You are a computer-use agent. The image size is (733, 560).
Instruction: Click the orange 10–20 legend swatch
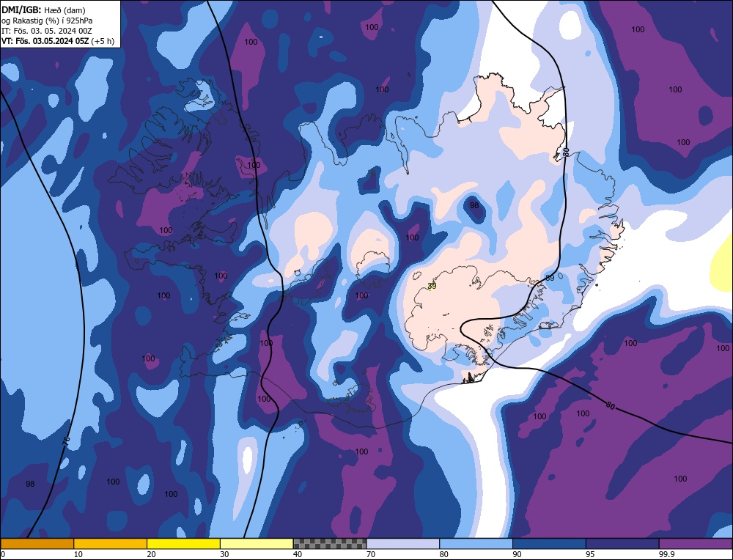click(111, 544)
